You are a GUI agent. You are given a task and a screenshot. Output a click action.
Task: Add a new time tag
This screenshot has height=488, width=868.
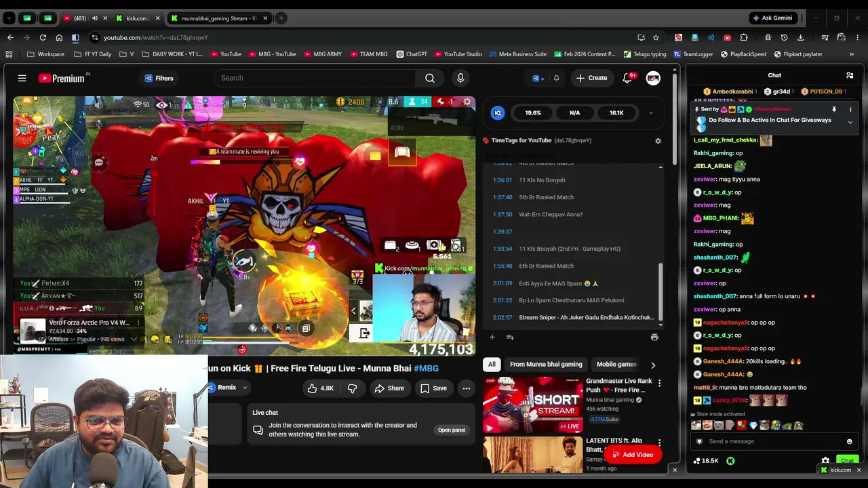[x=492, y=337]
